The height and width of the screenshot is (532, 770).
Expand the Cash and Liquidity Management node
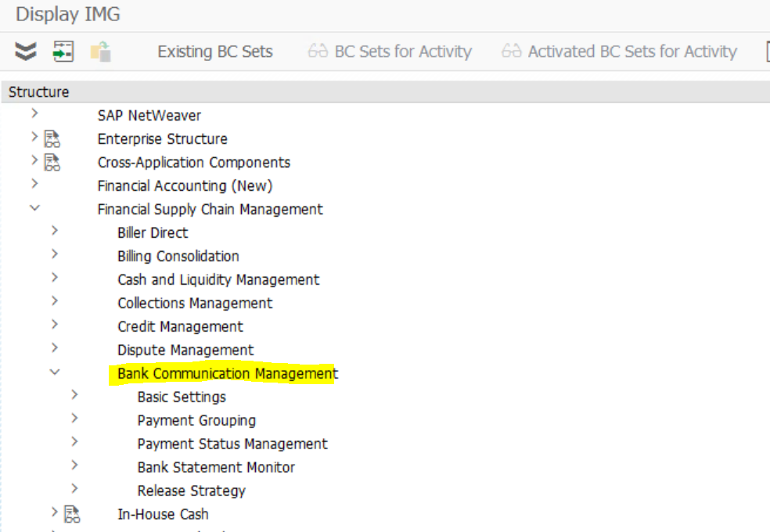tap(55, 279)
